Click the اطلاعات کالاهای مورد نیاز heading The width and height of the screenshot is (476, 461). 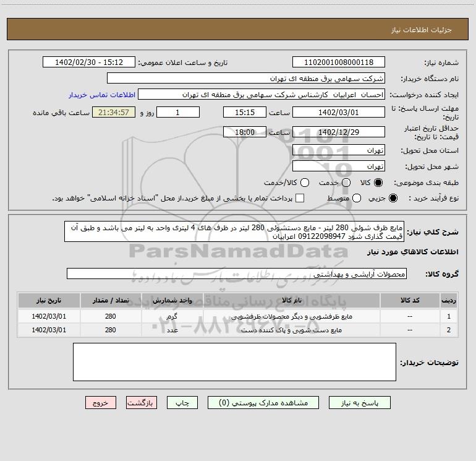pyautogui.click(x=412, y=252)
